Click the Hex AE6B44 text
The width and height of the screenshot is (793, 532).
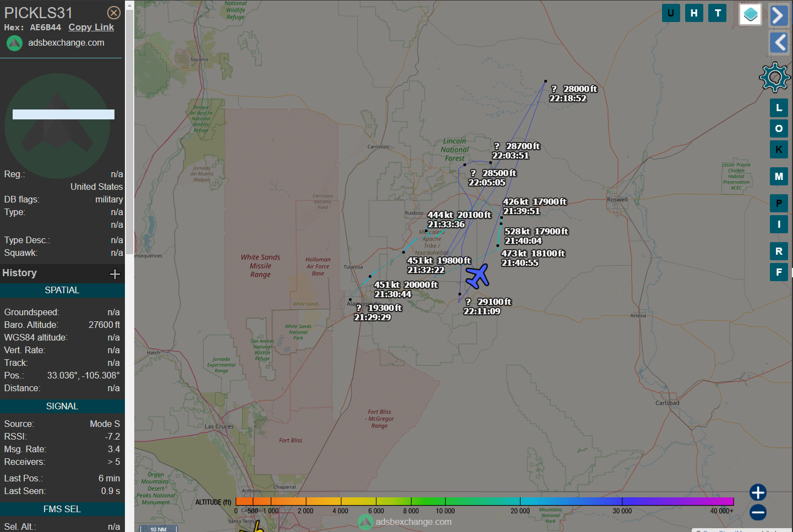[32, 28]
